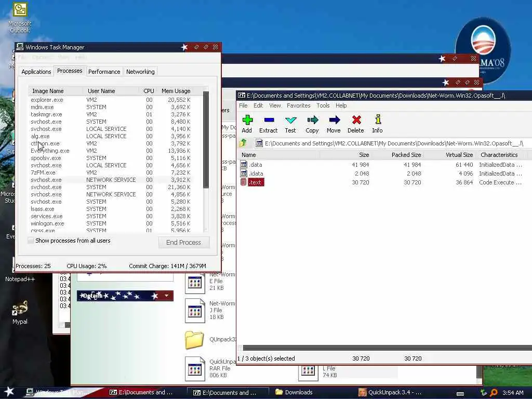Select the 18 KB J File icon
Viewport: 532px width, 399px height.
tap(195, 311)
